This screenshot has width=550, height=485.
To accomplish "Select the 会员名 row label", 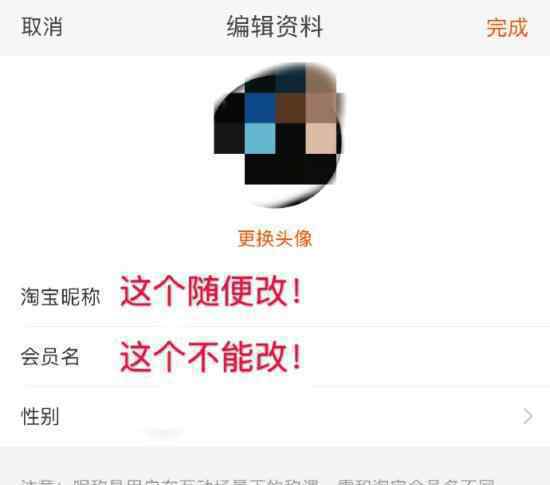I will point(50,356).
